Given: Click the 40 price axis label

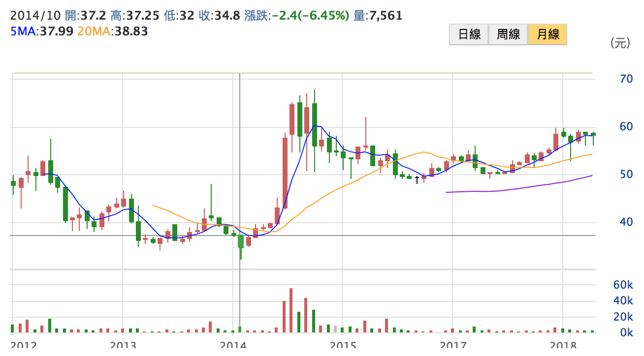Looking at the screenshot, I should [627, 222].
